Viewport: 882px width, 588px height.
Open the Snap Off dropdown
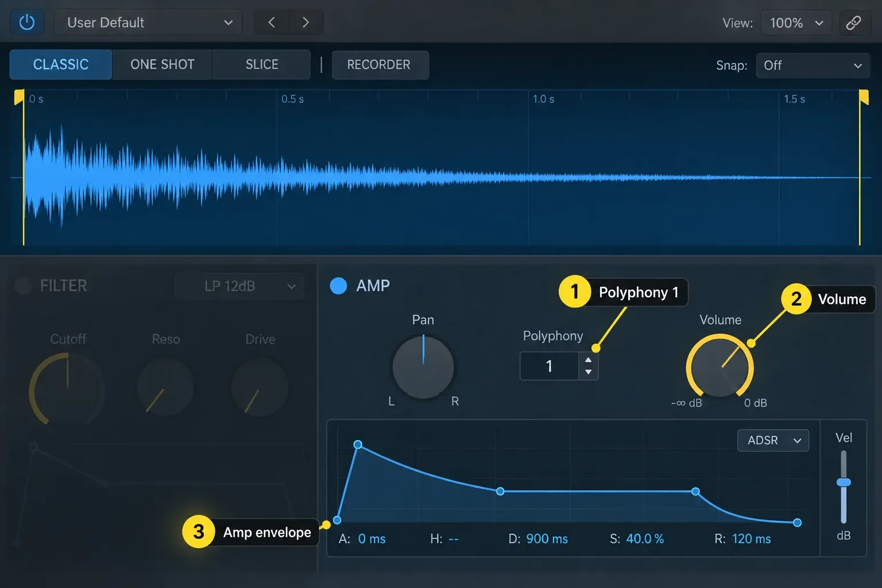(x=812, y=65)
